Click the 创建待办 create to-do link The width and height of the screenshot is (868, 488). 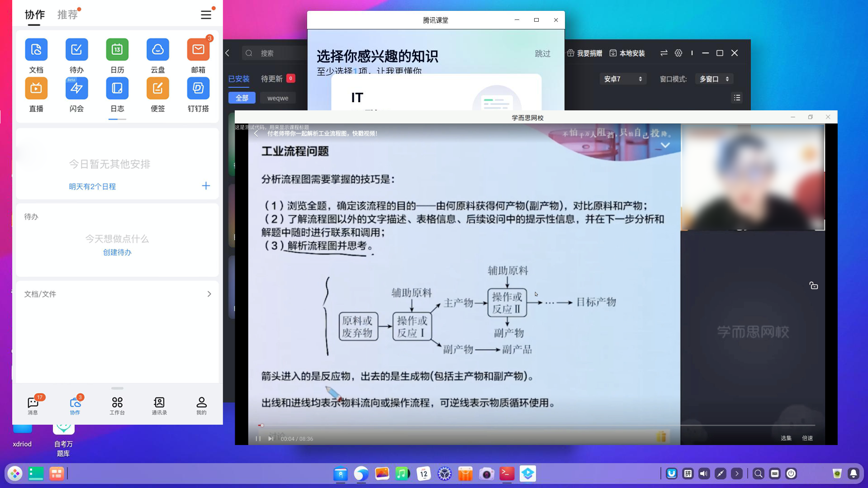click(x=117, y=252)
